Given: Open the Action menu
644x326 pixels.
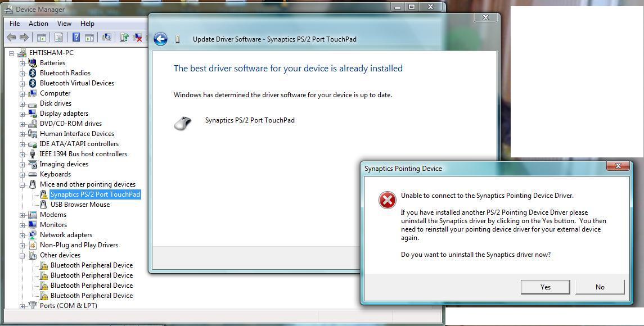Looking at the screenshot, I should tap(38, 24).
